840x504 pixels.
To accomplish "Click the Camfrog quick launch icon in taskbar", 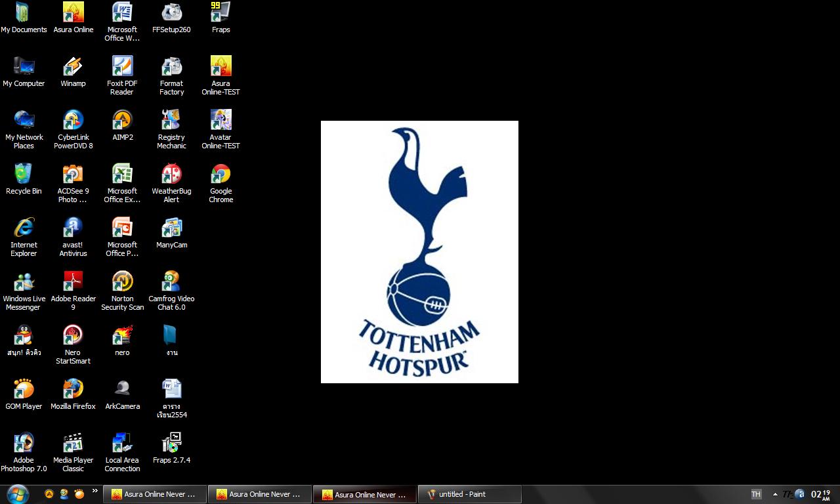I will [x=64, y=494].
